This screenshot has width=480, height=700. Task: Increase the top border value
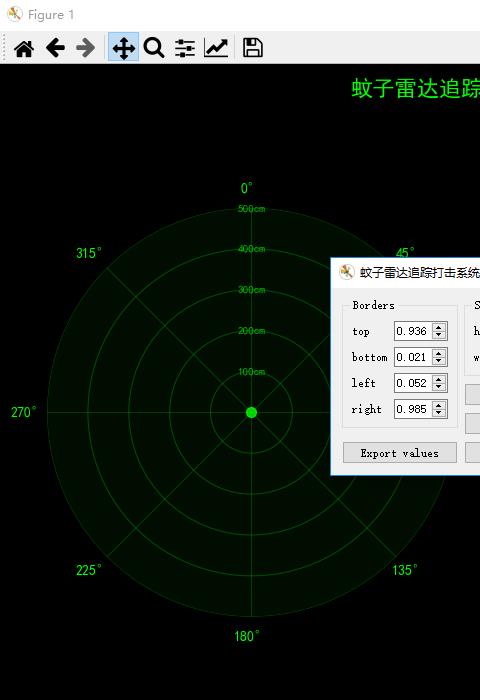[x=439, y=327]
